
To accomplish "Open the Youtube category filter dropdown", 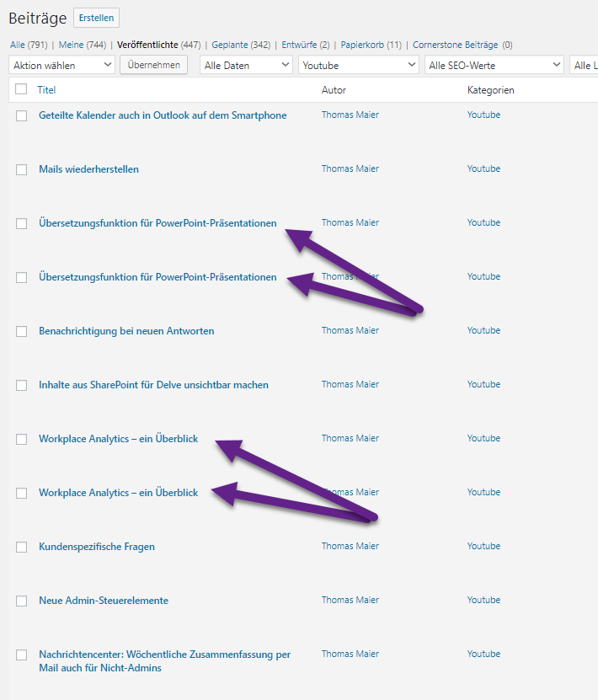I will click(x=359, y=65).
